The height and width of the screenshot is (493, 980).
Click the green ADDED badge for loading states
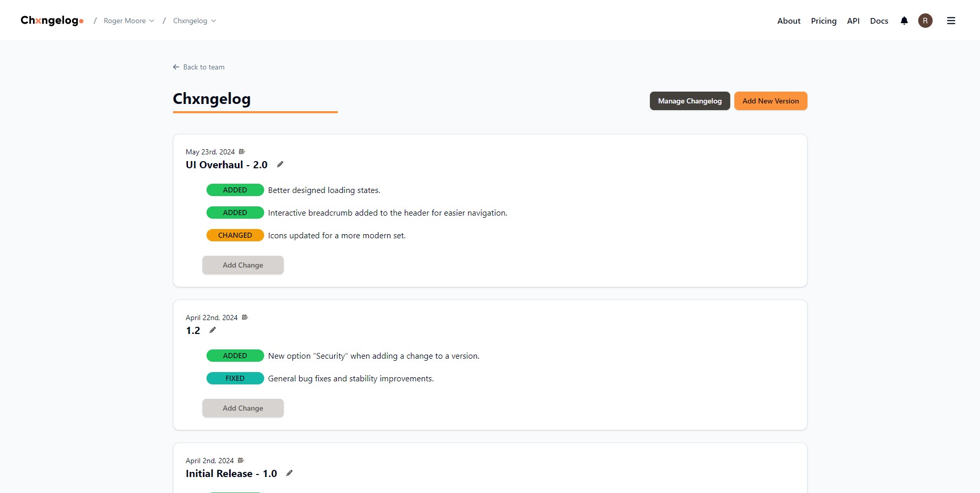point(235,190)
